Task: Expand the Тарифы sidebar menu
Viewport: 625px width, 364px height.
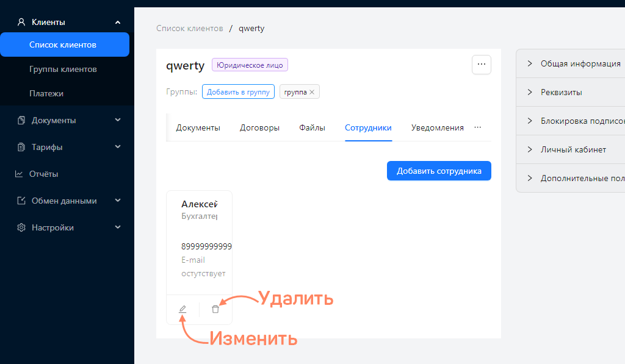Action: click(x=118, y=147)
